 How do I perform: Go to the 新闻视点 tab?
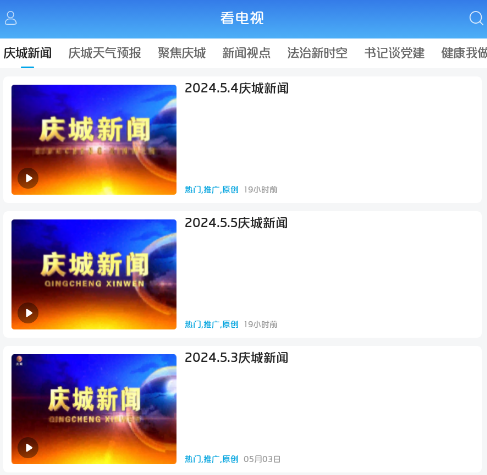coord(246,53)
